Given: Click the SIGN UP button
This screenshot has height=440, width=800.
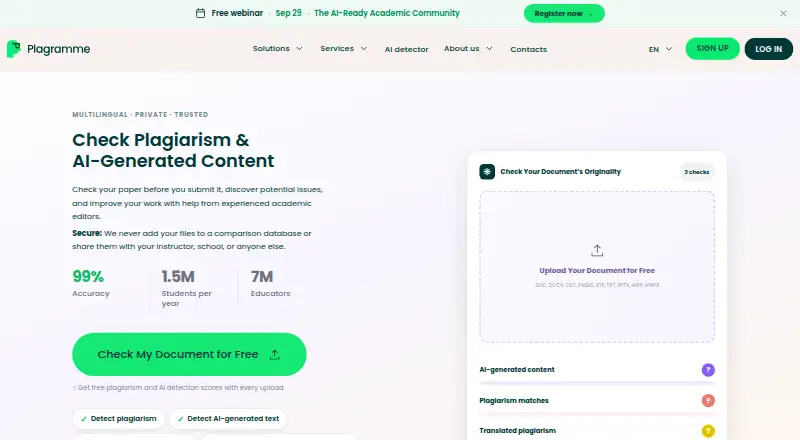Looking at the screenshot, I should [x=712, y=48].
